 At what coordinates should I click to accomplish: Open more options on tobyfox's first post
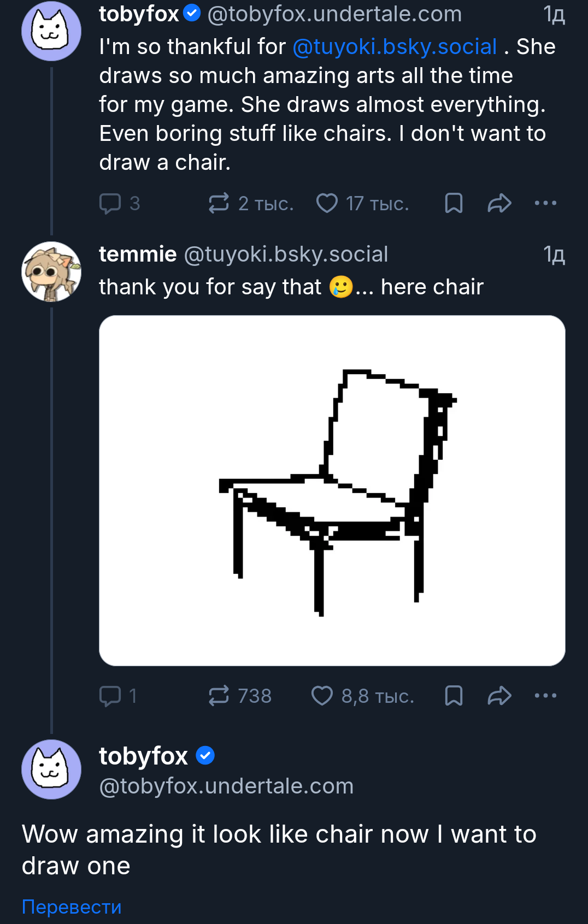(545, 203)
